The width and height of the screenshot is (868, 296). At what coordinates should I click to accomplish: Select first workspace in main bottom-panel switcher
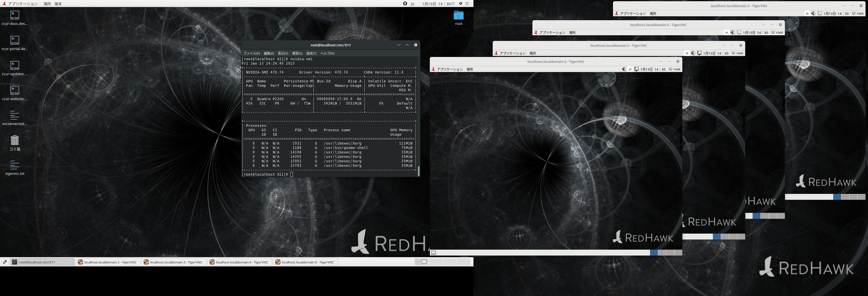421,262
